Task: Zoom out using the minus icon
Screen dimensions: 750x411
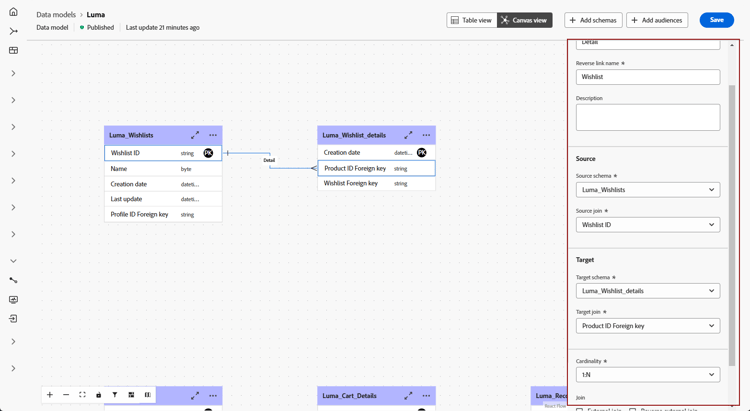Action: tap(66, 395)
